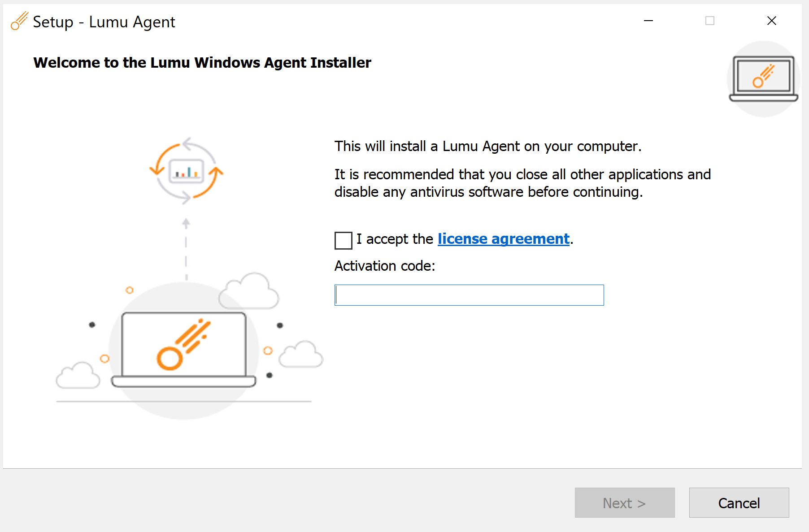Click the Activation code label
This screenshot has width=809, height=532.
tap(385, 266)
